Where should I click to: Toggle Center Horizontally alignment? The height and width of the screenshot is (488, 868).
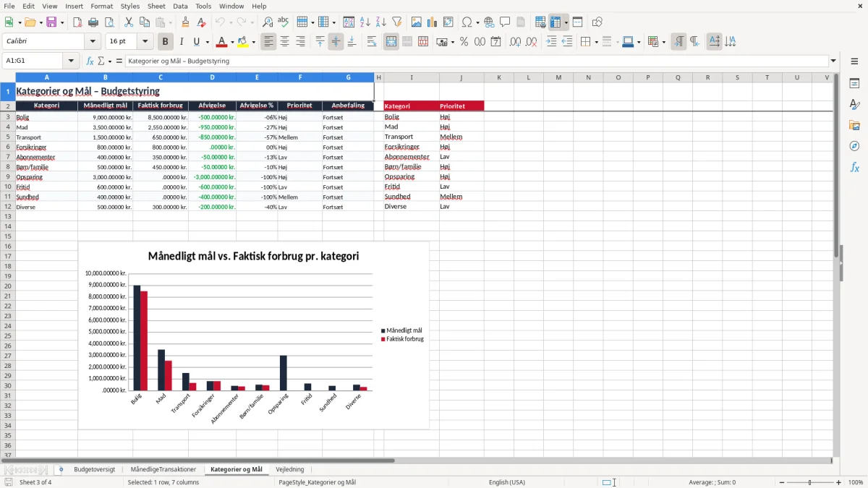[x=285, y=42]
